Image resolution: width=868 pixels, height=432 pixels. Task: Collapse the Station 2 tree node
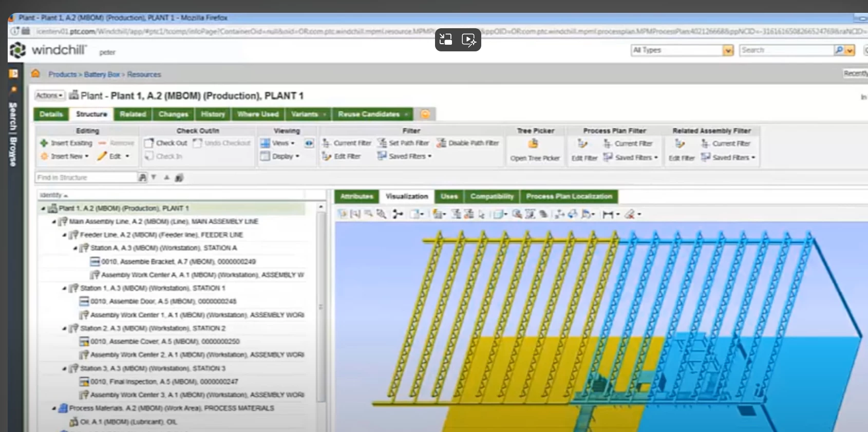[64, 328]
